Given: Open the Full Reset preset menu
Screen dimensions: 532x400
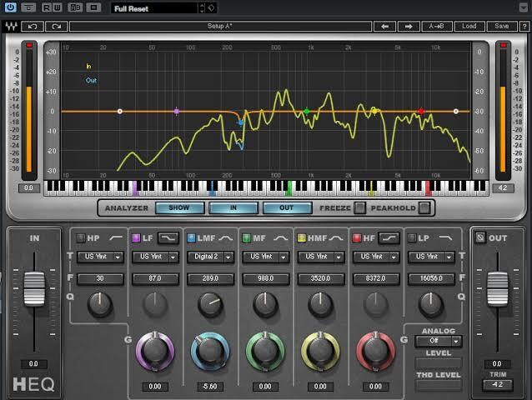Looking at the screenshot, I should coord(154,8).
